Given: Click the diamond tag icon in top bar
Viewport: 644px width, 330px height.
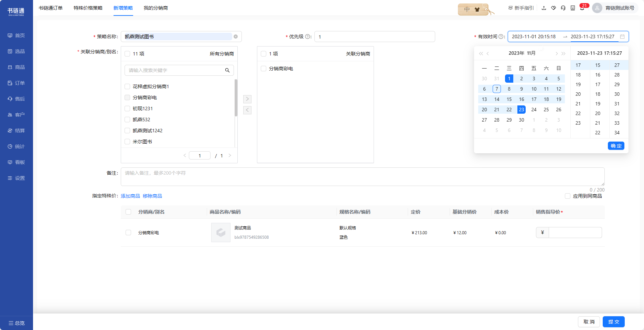Looking at the screenshot, I should pyautogui.click(x=554, y=8).
